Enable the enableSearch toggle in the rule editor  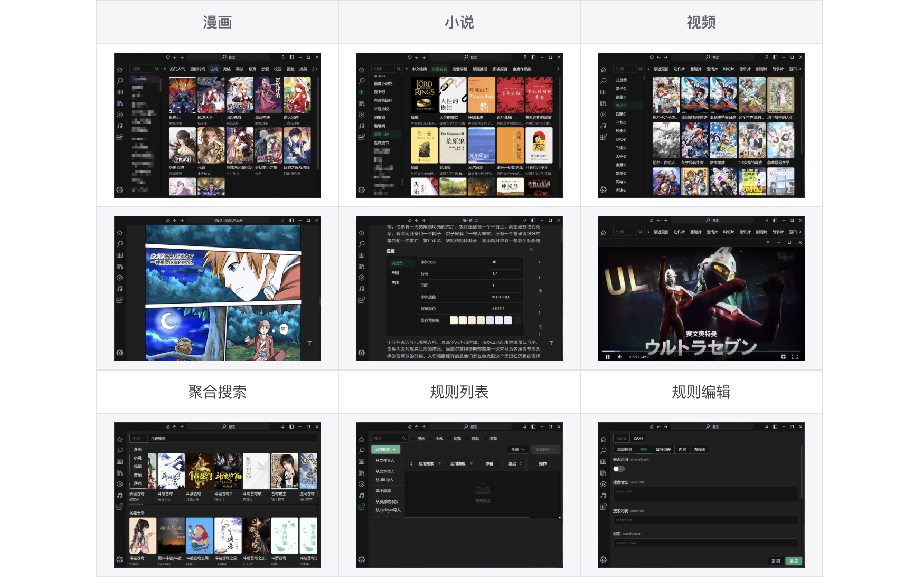click(619, 469)
